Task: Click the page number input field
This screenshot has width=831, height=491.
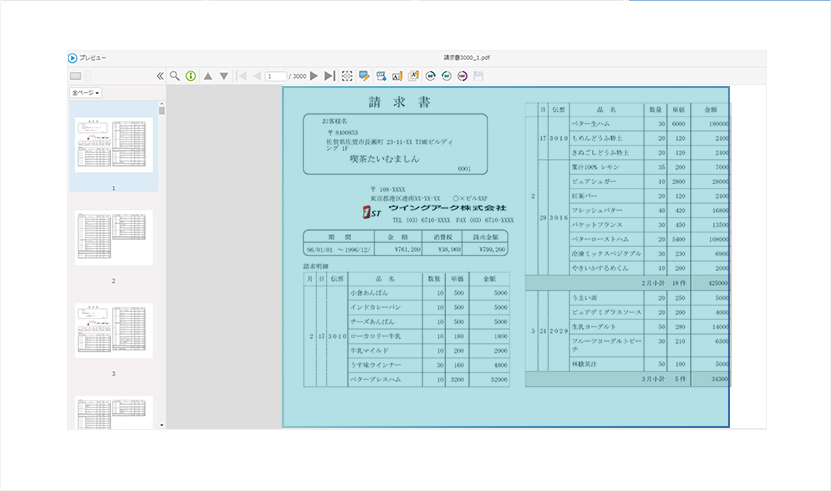Action: pos(274,76)
